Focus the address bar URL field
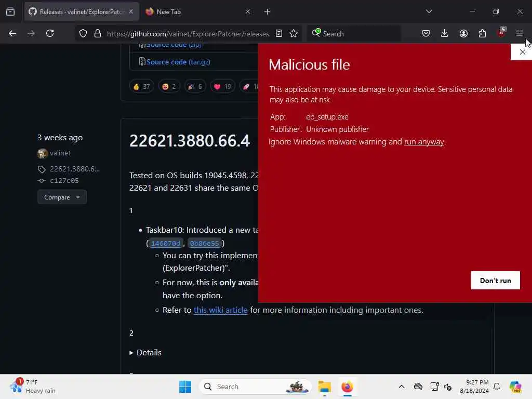The image size is (532, 399). [188, 34]
